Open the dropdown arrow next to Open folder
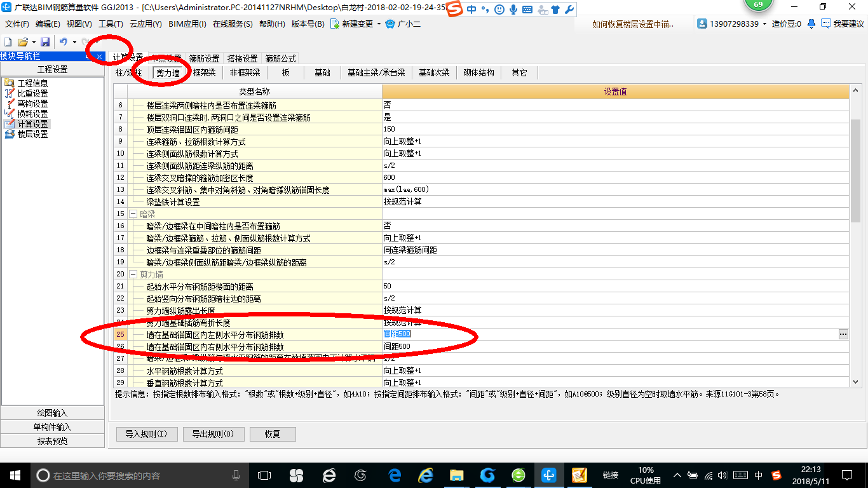Viewport: 868px width, 488px height. point(34,42)
